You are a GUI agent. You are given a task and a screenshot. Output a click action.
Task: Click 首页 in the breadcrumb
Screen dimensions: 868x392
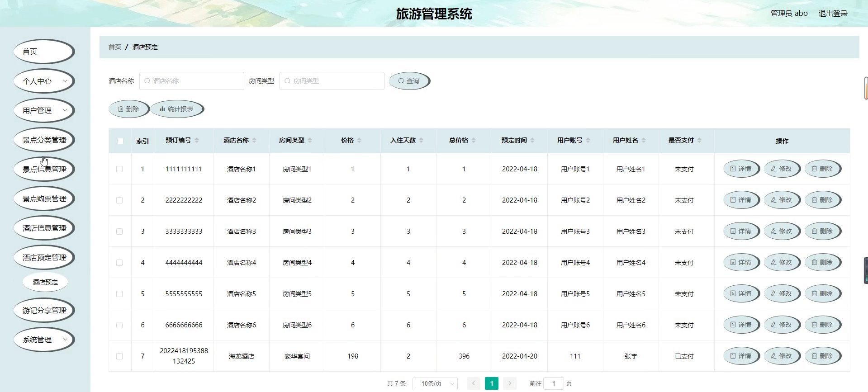tap(115, 47)
